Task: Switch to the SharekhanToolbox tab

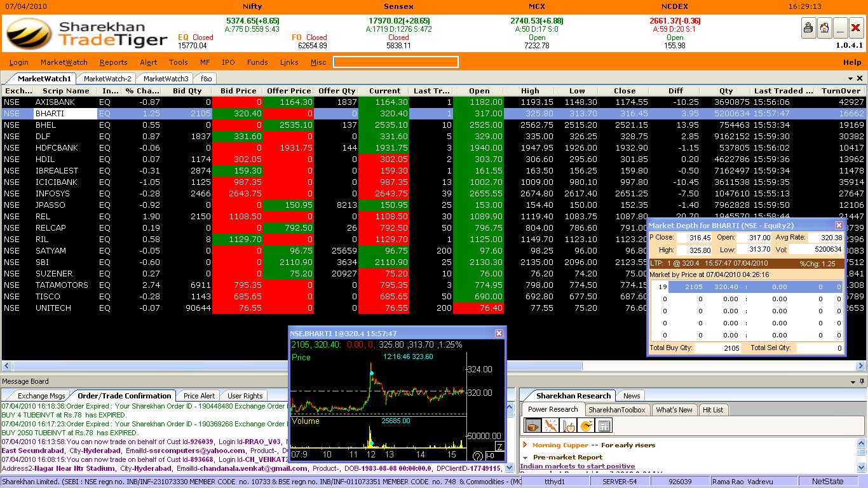Action: [x=618, y=409]
